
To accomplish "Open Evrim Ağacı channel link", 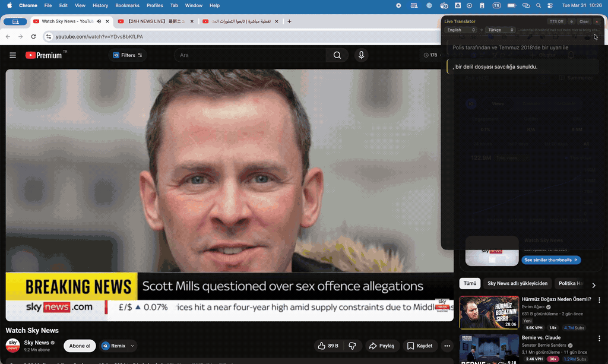I will pyautogui.click(x=533, y=306).
